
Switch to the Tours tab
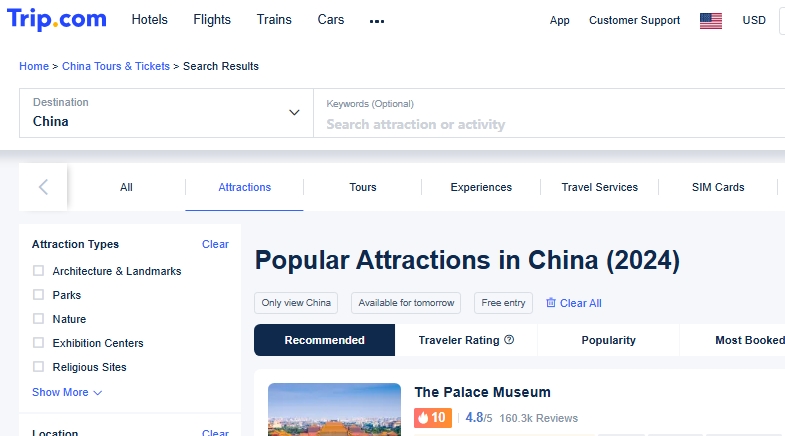pos(362,187)
